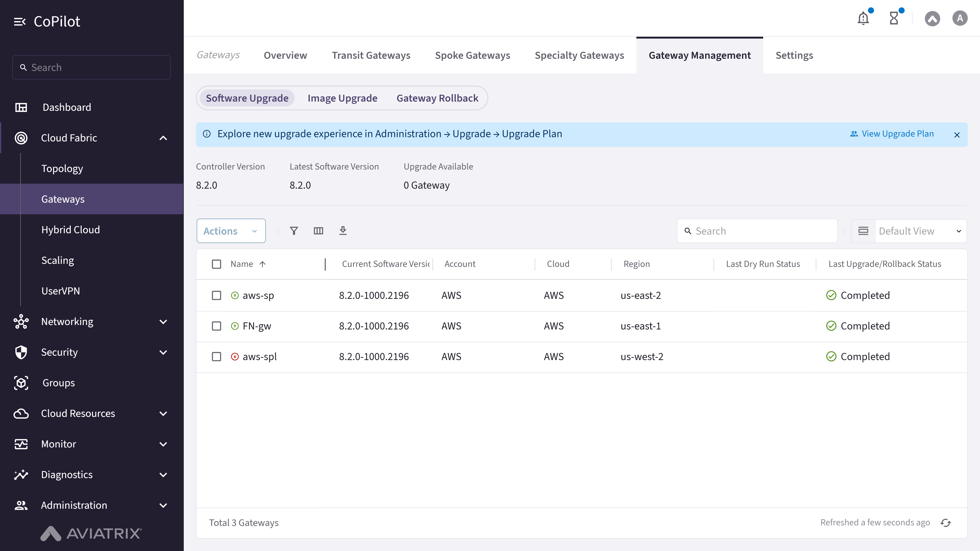Image resolution: width=980 pixels, height=551 pixels.
Task: Switch to the Spoke Gateways tab
Action: (x=473, y=55)
